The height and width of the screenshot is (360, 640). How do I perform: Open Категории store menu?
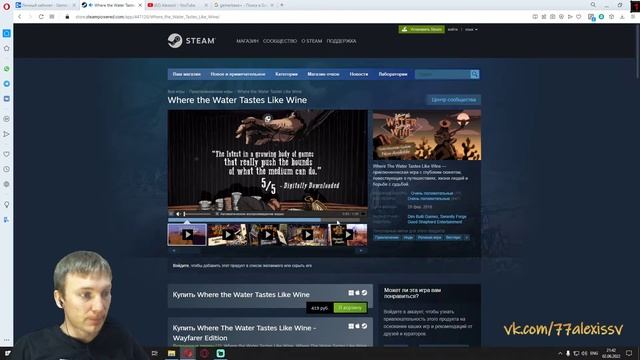tap(286, 74)
